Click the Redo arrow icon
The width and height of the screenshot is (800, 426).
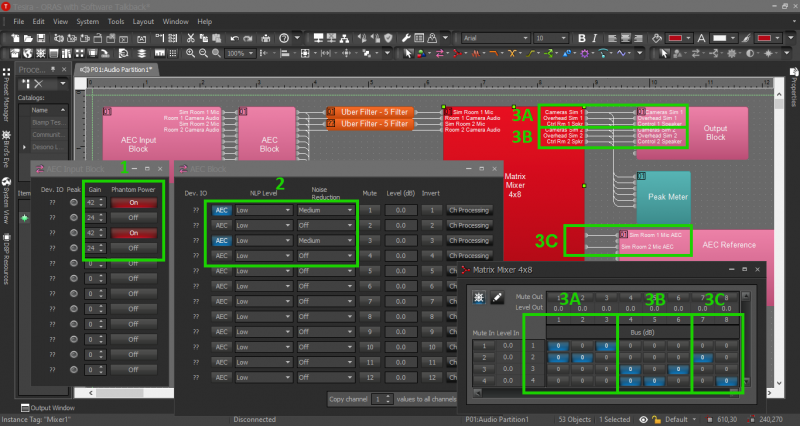coord(247,38)
